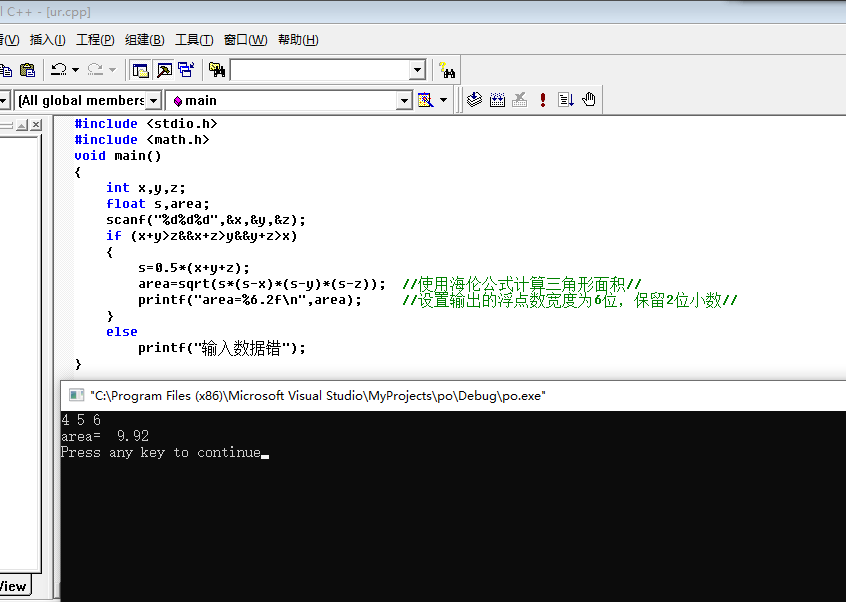Click the scanf statement line

click(206, 220)
